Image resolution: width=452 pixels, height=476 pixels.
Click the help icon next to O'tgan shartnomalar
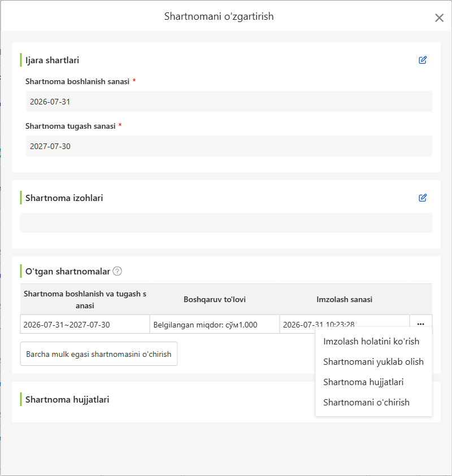[118, 271]
